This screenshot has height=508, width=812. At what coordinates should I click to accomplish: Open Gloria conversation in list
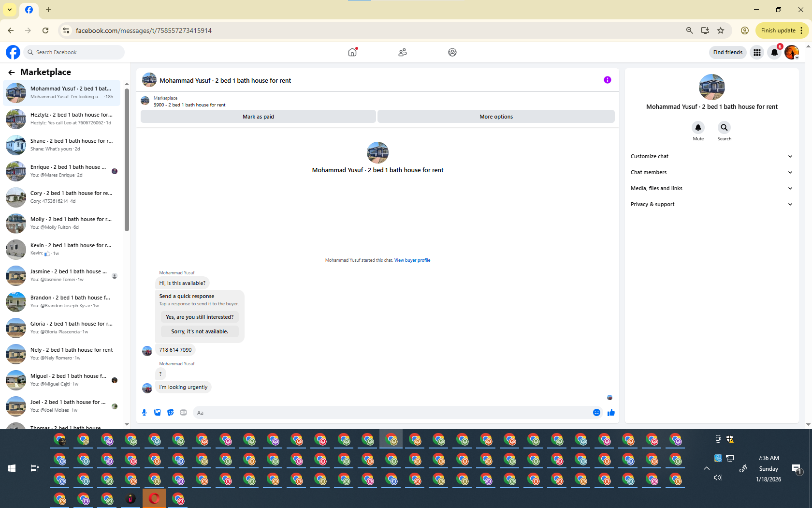click(62, 328)
